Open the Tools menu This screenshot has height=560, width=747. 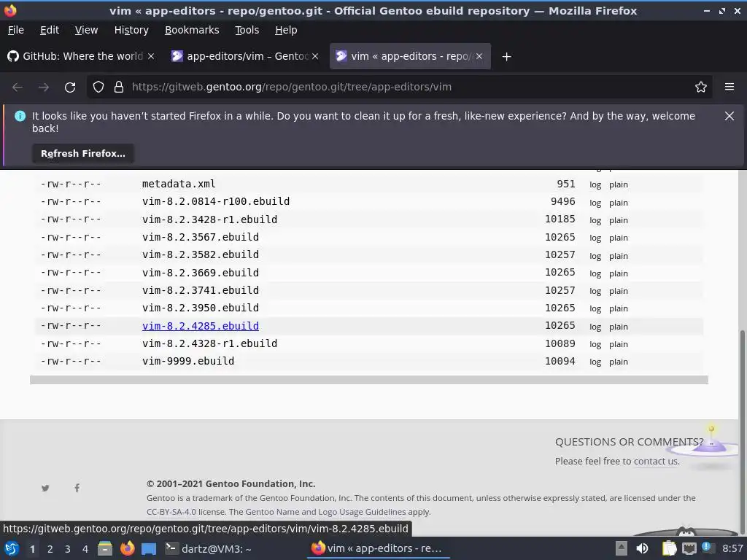coord(247,30)
